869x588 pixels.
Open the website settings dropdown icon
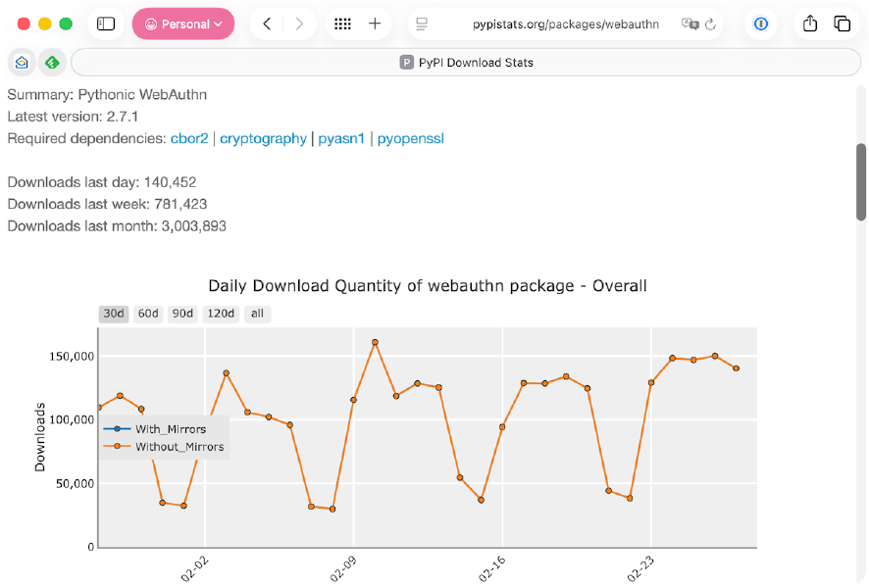[422, 24]
